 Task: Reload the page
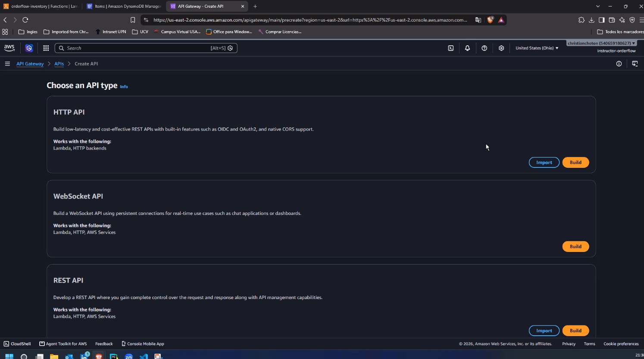25,20
